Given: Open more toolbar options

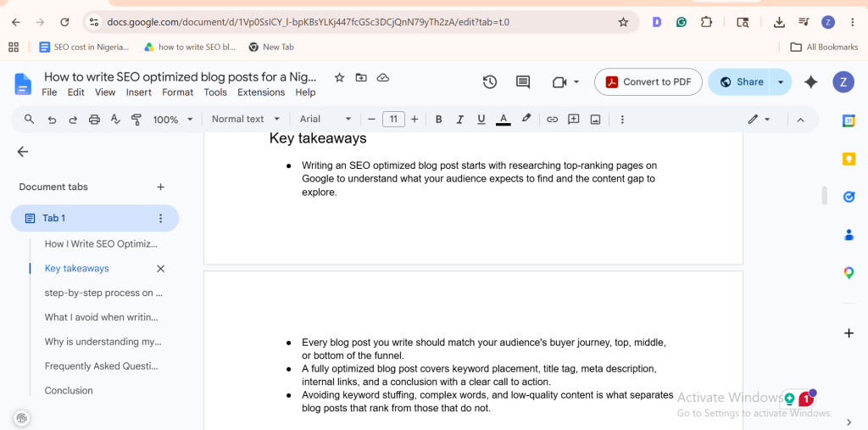Looking at the screenshot, I should (x=622, y=119).
